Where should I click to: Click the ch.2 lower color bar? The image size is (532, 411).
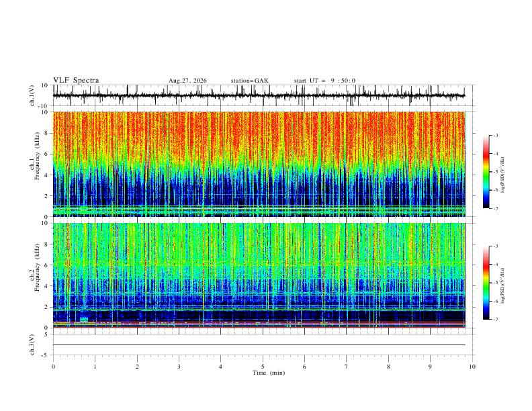coord(486,283)
